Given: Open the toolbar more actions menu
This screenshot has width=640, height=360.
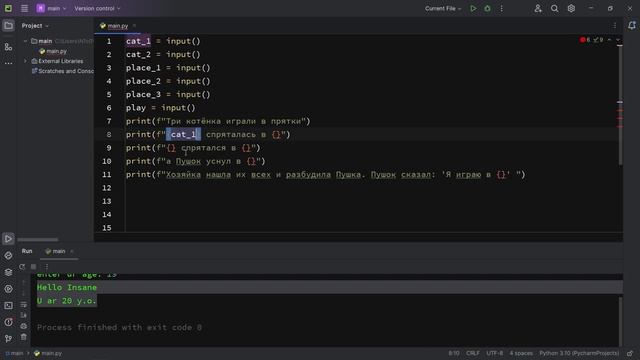Looking at the screenshot, I should point(502,8).
